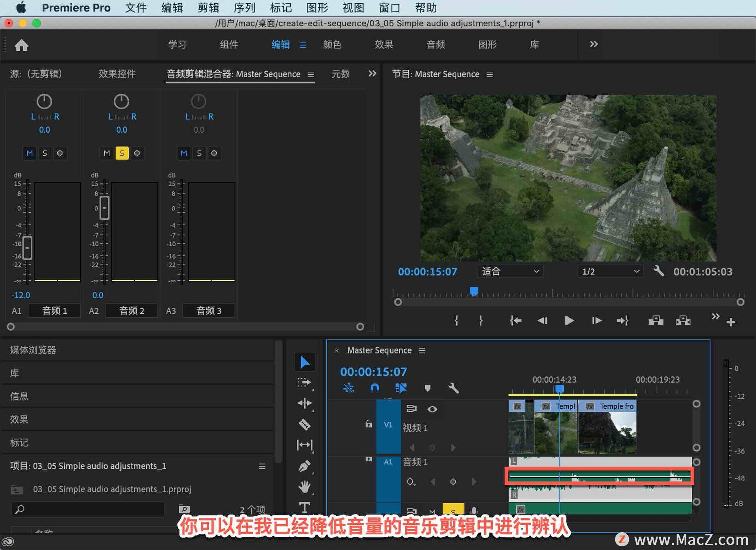This screenshot has height=550, width=756.
Task: Toggle Solo on audio track 2
Action: [122, 153]
